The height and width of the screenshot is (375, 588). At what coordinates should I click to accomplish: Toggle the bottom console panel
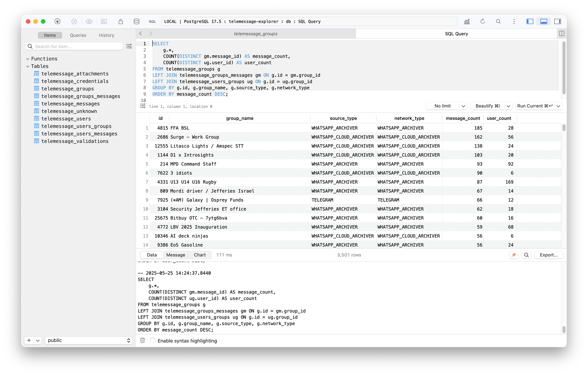(544, 21)
